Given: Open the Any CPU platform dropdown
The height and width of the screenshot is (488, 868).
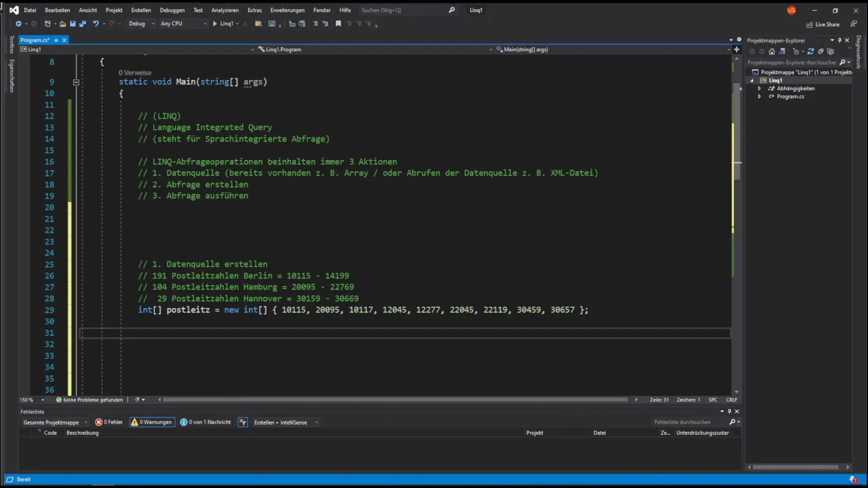Looking at the screenshot, I should click(x=184, y=23).
